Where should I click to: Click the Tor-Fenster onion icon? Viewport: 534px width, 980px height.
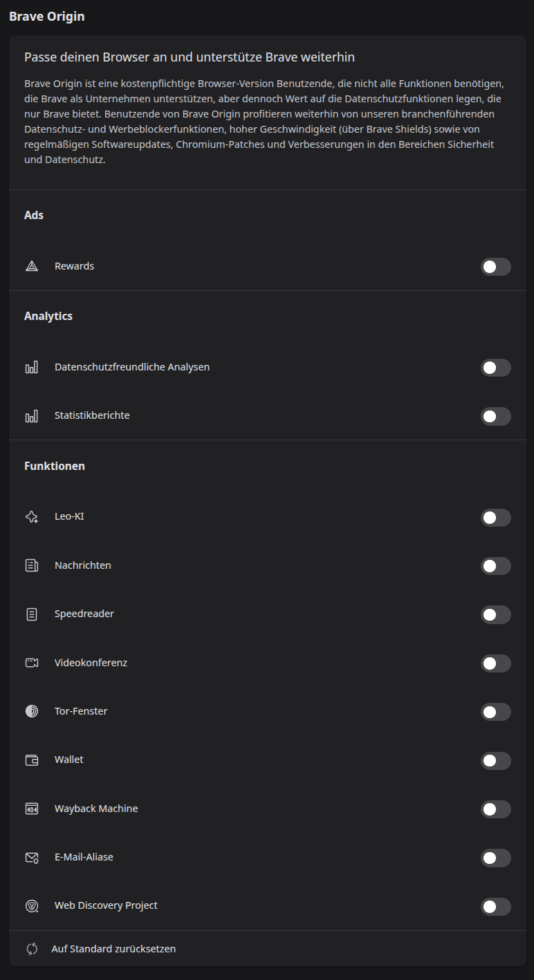click(x=32, y=711)
